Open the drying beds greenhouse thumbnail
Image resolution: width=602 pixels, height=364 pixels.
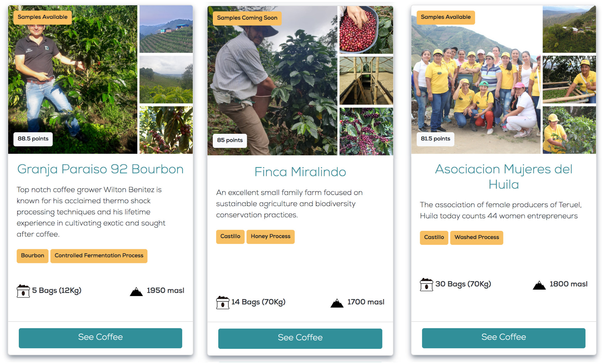click(366, 81)
